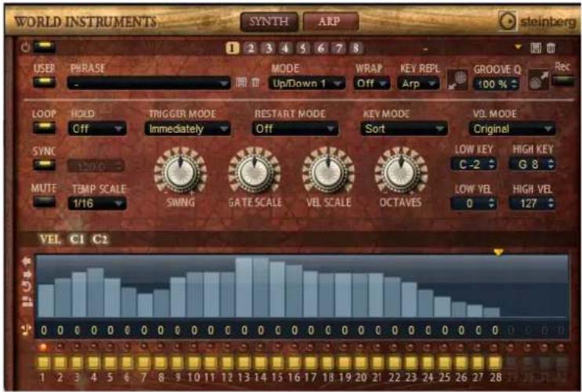The height and width of the screenshot is (392, 582).
Task: Click the SWING knob
Action: point(180,171)
